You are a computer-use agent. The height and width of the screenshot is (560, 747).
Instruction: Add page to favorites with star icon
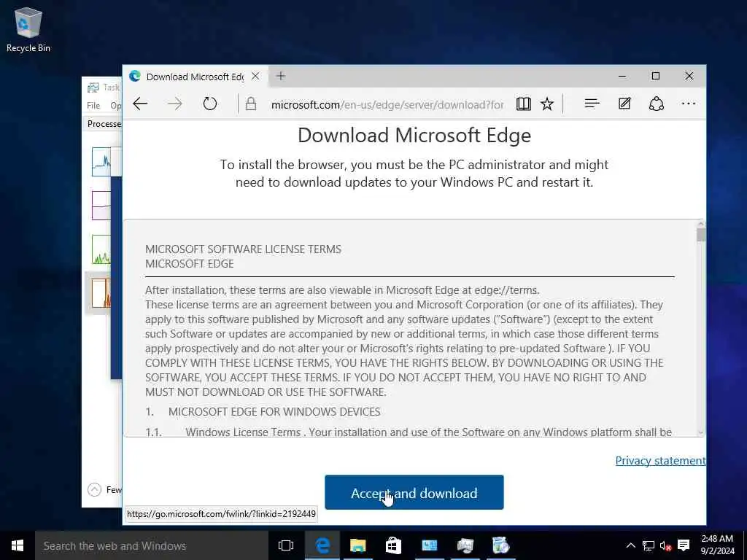[547, 104]
